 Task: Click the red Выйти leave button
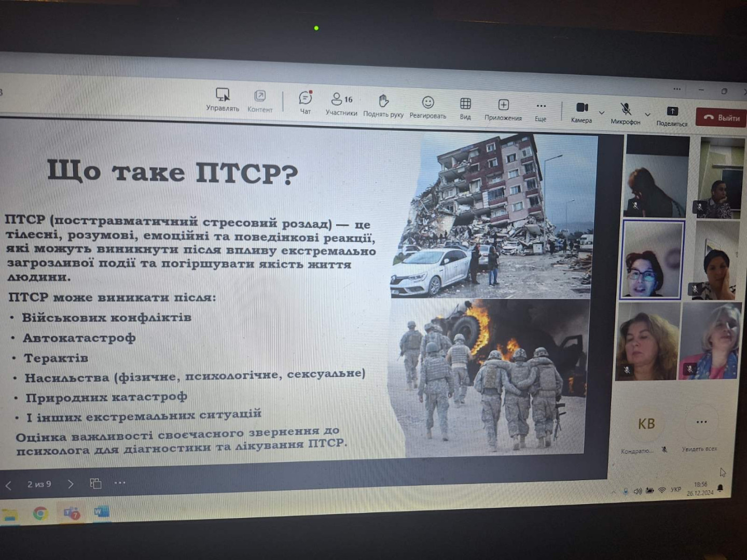(721, 118)
